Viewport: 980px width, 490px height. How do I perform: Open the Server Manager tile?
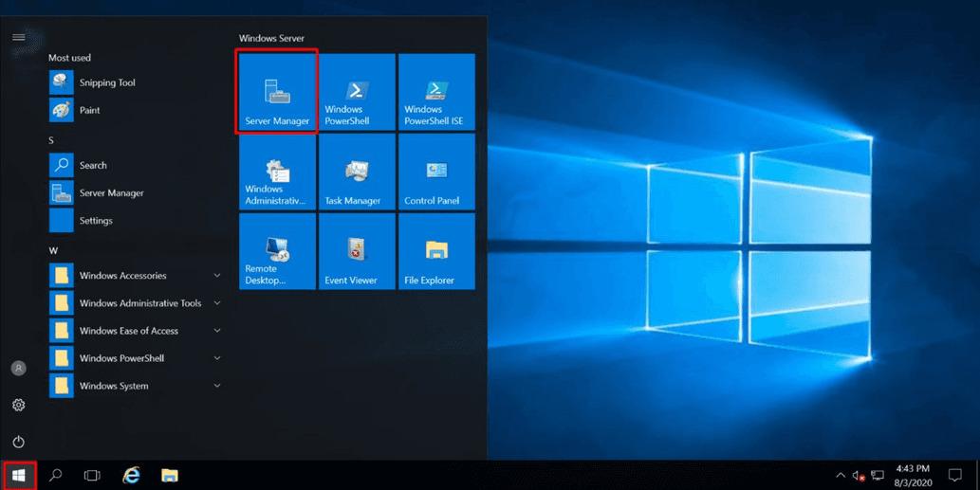tap(277, 92)
